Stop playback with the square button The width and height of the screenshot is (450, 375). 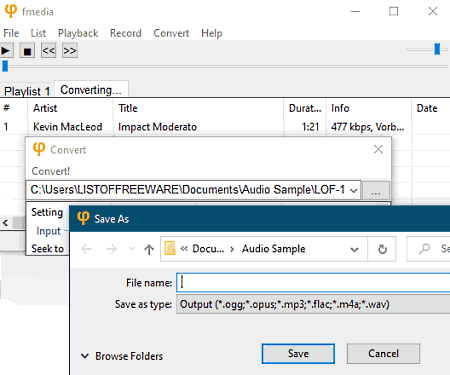[x=27, y=51]
